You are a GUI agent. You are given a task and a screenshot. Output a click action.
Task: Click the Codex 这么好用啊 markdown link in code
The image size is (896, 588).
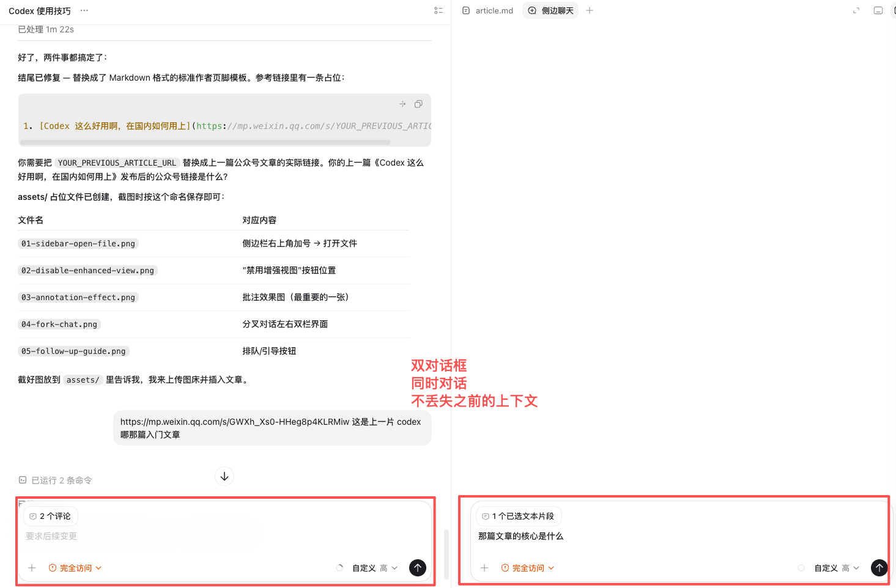tap(116, 126)
